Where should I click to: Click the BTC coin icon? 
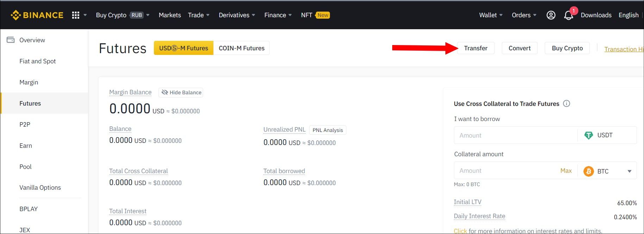click(x=588, y=171)
